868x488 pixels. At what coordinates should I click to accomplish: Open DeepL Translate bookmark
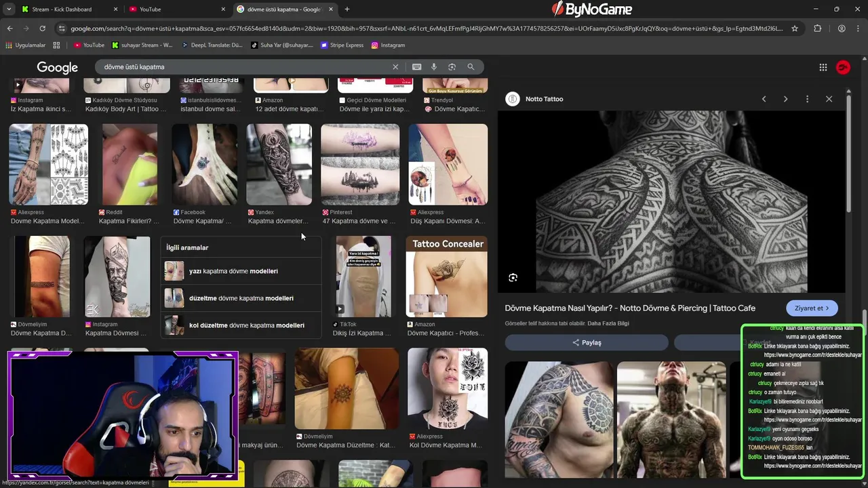pos(212,45)
